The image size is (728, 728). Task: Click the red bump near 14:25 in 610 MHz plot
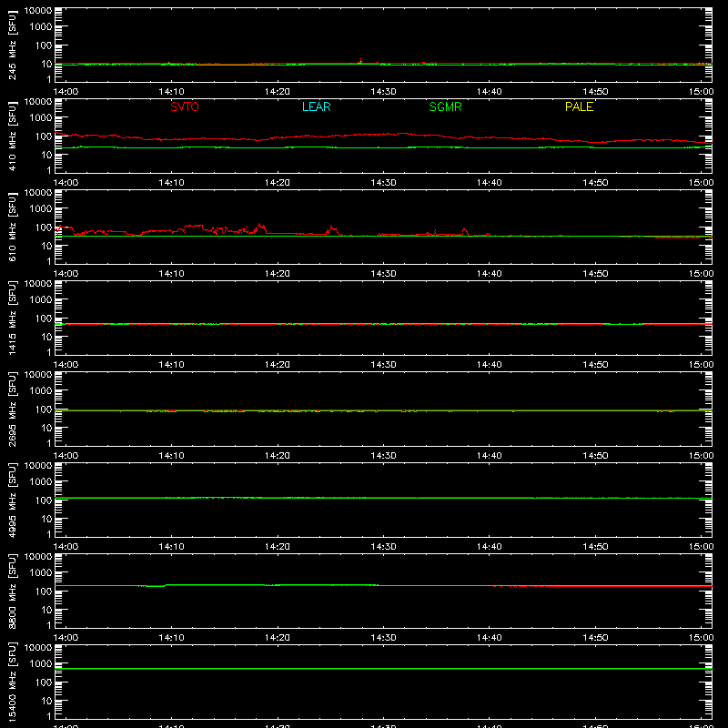point(331,229)
